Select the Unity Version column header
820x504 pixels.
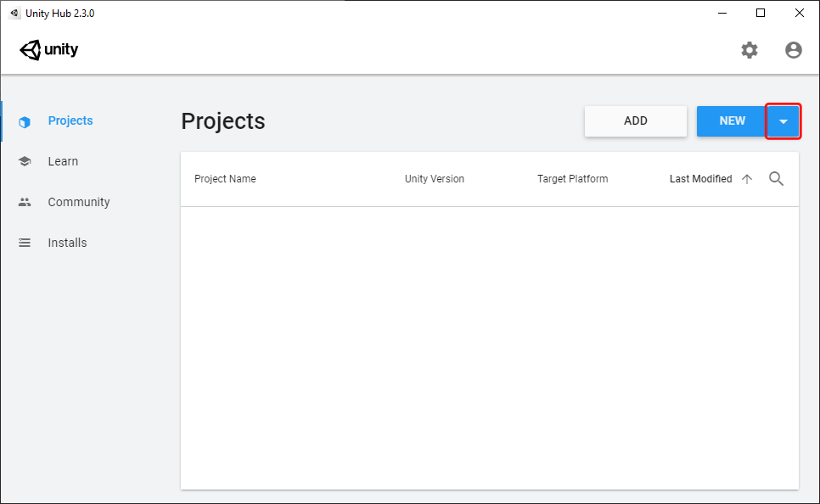[434, 179]
